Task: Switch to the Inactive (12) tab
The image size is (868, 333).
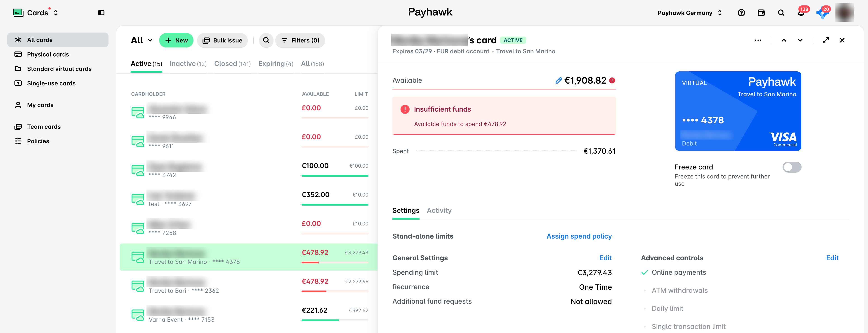Action: (188, 64)
